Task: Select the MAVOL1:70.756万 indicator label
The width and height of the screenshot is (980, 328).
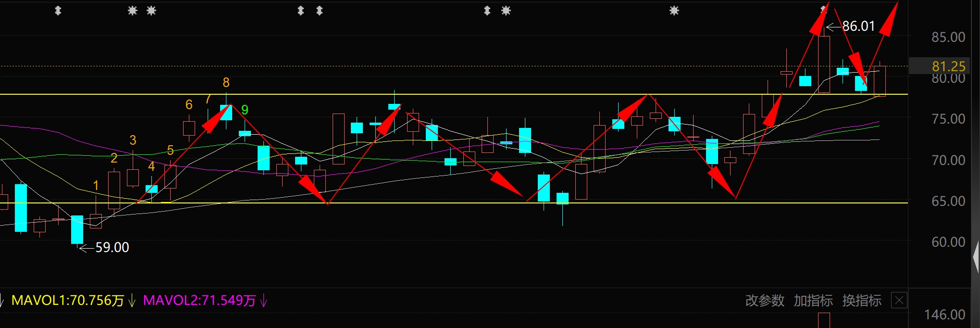Action: tap(67, 301)
